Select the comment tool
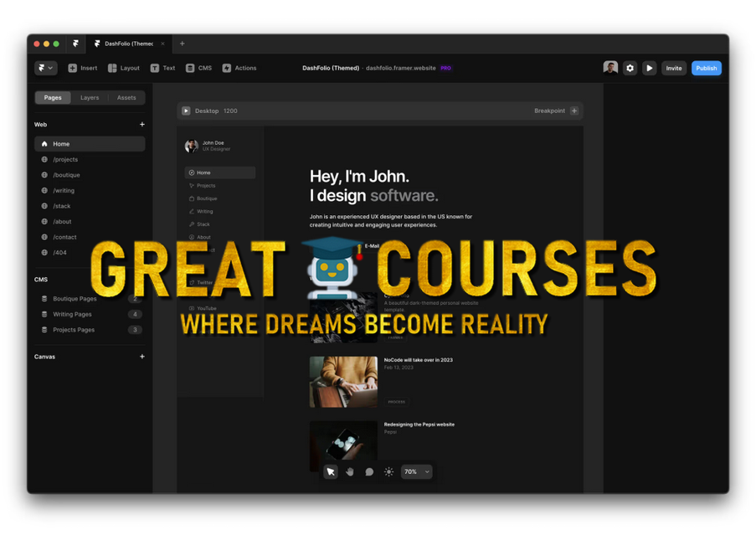This screenshot has height=535, width=756. point(369,472)
